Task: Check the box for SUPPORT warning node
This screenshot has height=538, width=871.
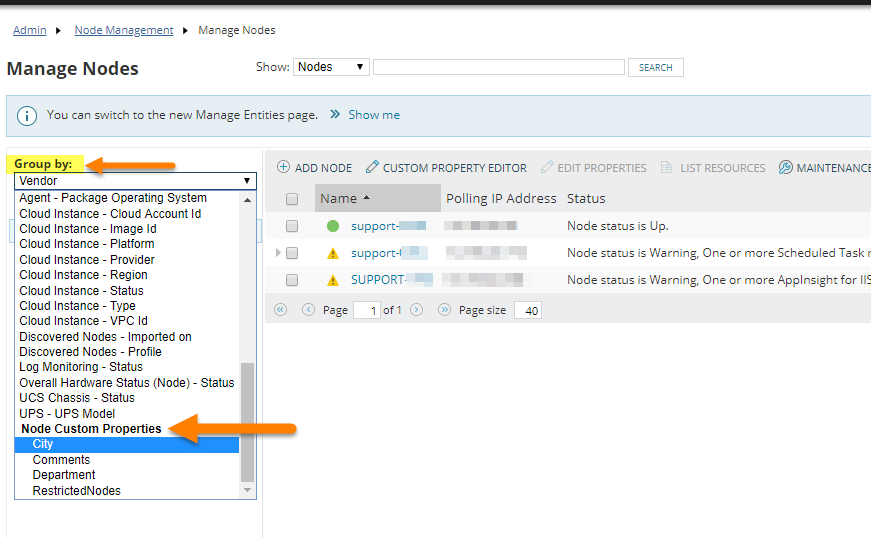Action: tap(292, 280)
